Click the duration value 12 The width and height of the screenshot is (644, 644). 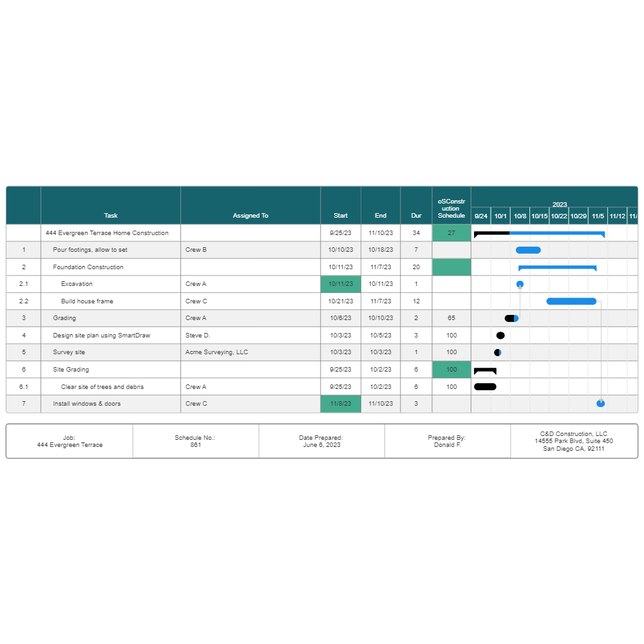pyautogui.click(x=416, y=301)
